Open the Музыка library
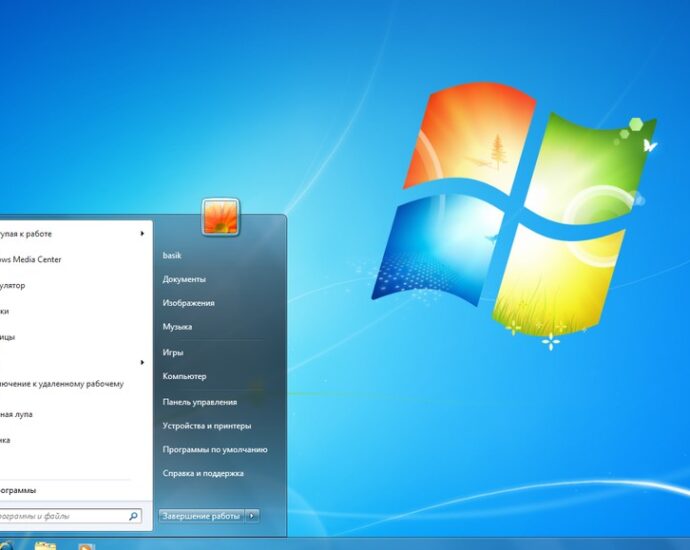Viewport: 690px width, 550px height. coord(177,327)
